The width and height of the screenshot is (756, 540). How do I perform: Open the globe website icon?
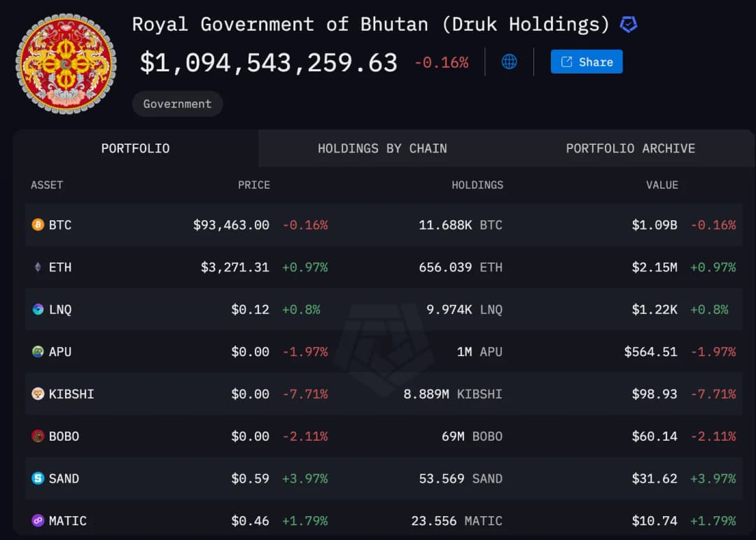(x=510, y=62)
